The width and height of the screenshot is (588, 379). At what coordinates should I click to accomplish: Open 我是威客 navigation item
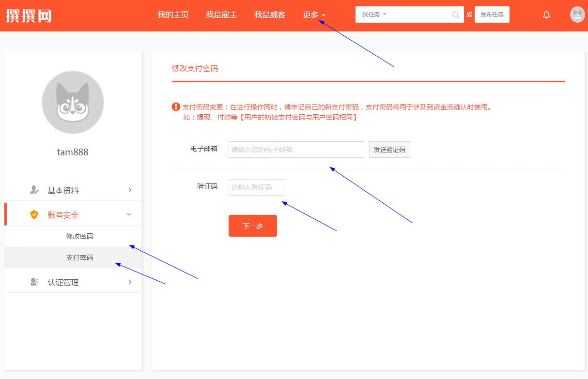point(270,15)
